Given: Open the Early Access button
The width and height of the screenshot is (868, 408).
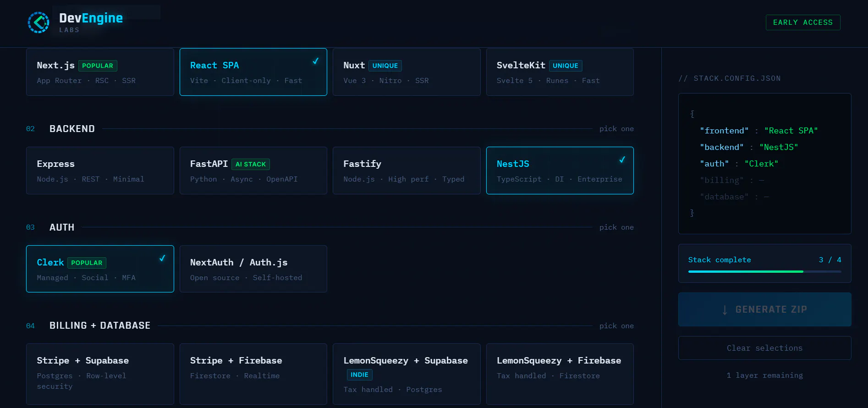Looking at the screenshot, I should 803,22.
